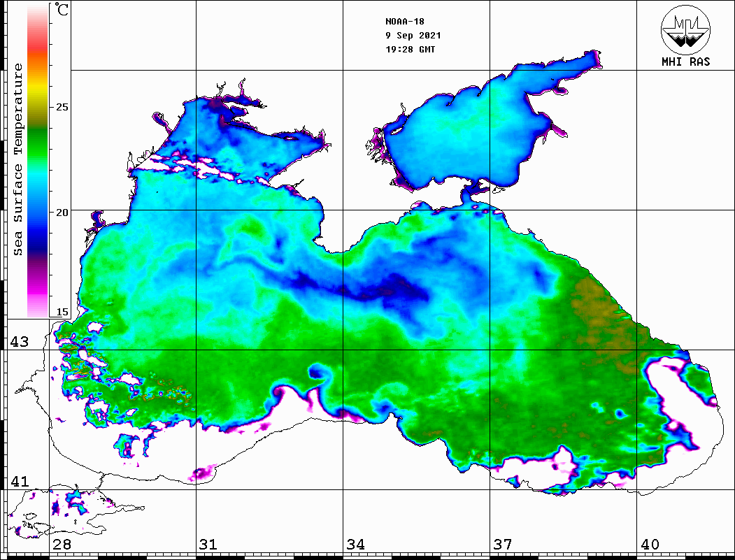
Task: Click the Sea Surface Temperature vertical label
Action: pos(19,159)
